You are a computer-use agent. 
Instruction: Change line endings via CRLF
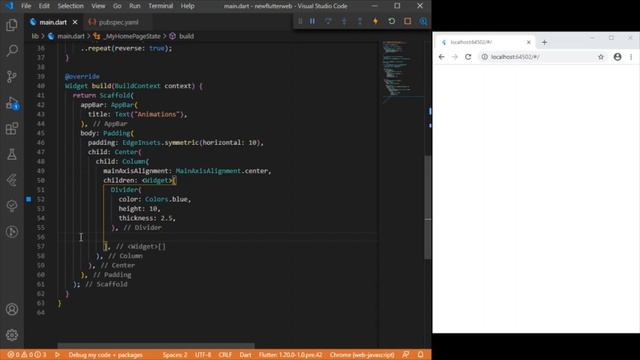tap(225, 355)
